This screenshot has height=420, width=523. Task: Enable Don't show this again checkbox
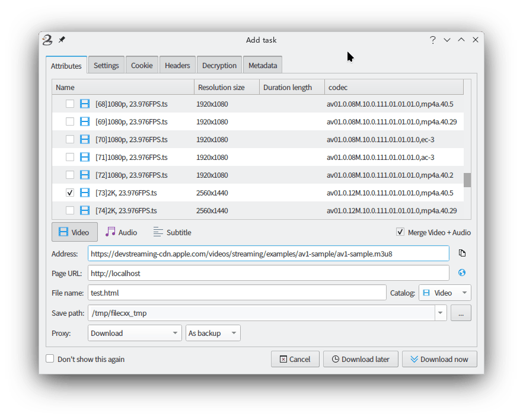coord(50,358)
